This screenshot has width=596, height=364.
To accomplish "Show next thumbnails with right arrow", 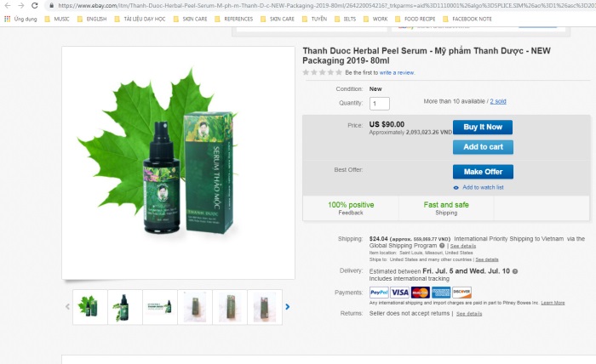I will click(288, 306).
